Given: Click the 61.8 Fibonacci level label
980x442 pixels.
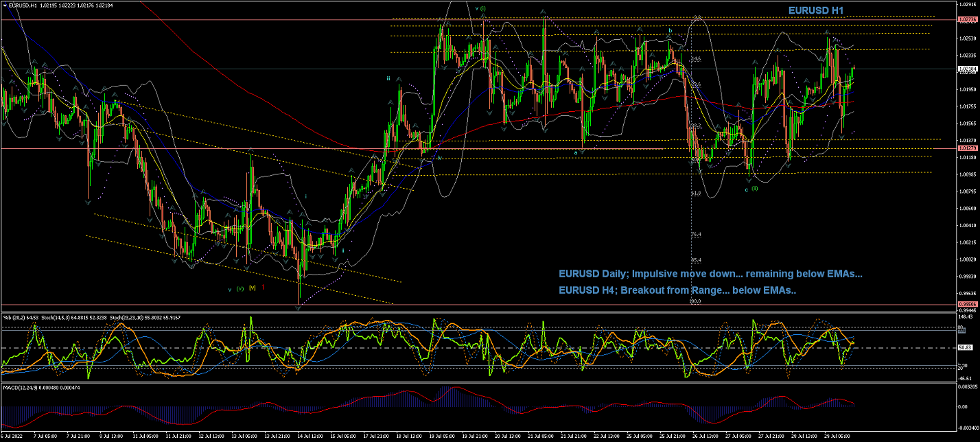Looking at the screenshot, I should pyautogui.click(x=695, y=194).
